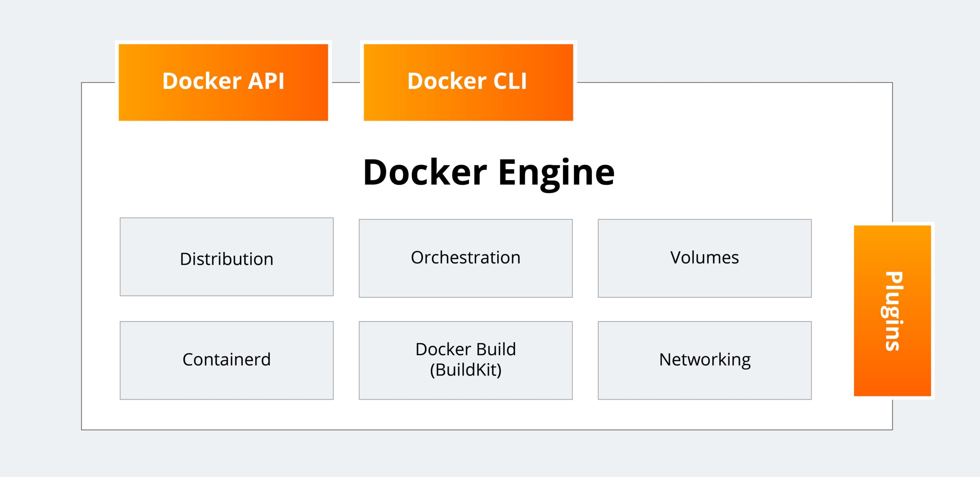Image resolution: width=980 pixels, height=477 pixels.
Task: Click the Docker Engine heading
Action: click(x=488, y=173)
